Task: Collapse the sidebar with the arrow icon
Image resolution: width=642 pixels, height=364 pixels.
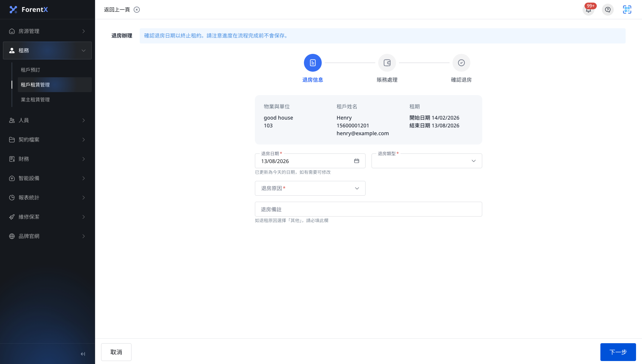Action: point(83,354)
